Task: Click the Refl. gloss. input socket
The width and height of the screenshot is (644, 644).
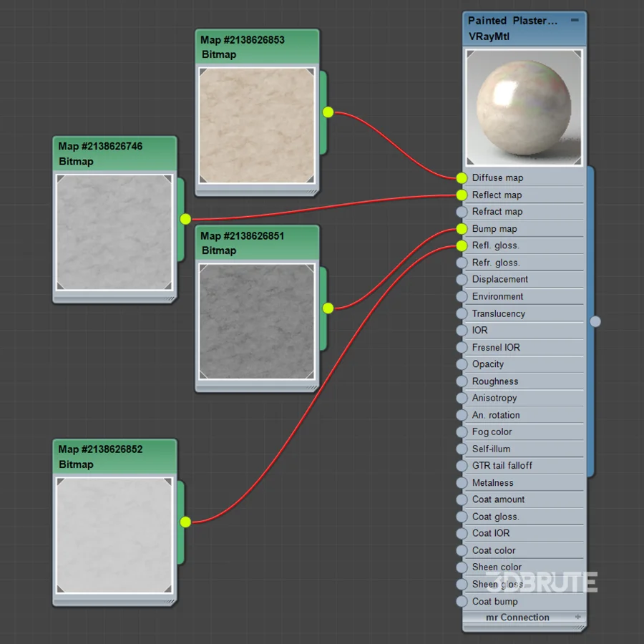Action: coord(462,245)
